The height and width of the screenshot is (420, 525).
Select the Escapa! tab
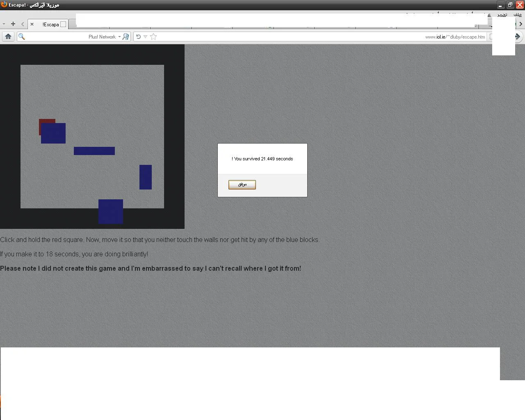(51, 24)
